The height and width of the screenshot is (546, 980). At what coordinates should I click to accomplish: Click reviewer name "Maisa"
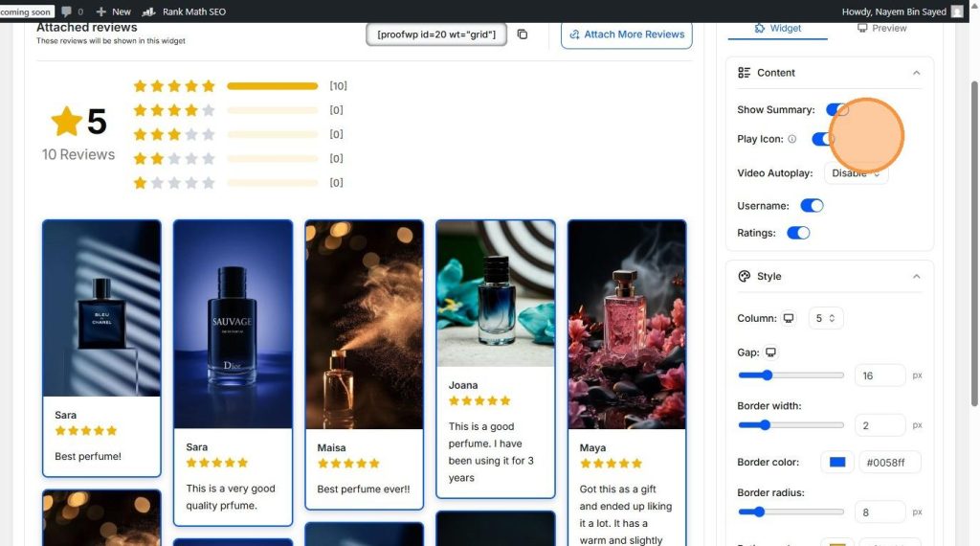(x=331, y=447)
